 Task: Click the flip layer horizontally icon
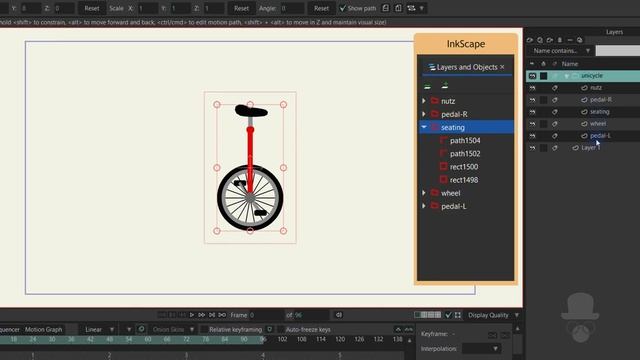pyautogui.click(x=385, y=8)
